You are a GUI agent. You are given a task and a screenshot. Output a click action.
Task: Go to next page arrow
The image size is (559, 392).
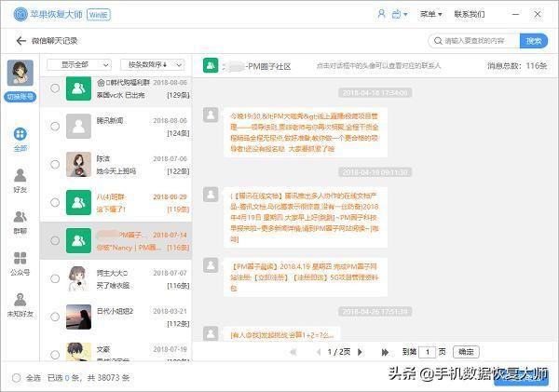pyautogui.click(x=360, y=352)
